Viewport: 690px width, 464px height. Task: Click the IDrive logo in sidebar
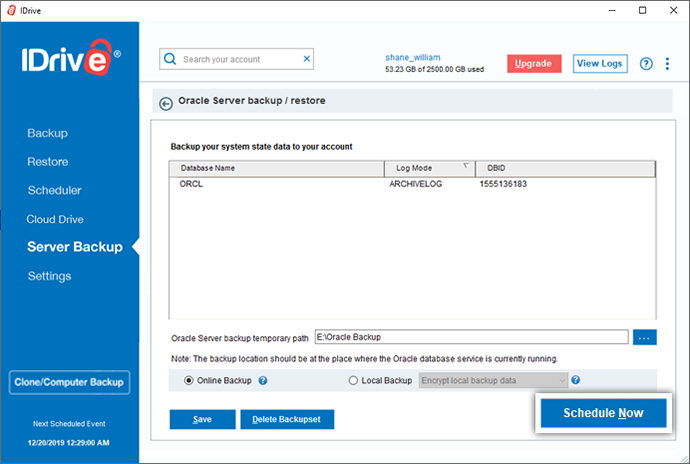(71, 58)
